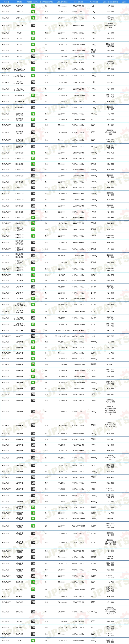
Task: Click the production years 07.1998 -> 10.2001
Action: (62, 336)
